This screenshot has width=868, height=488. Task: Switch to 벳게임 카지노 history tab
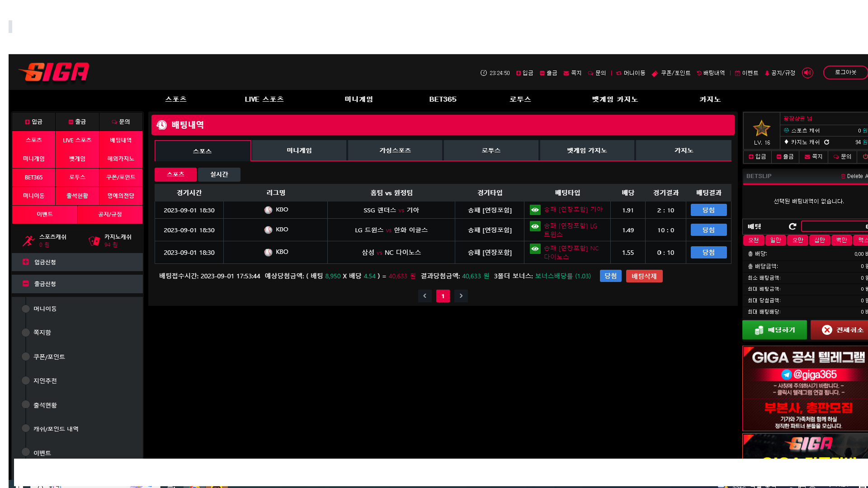(587, 150)
